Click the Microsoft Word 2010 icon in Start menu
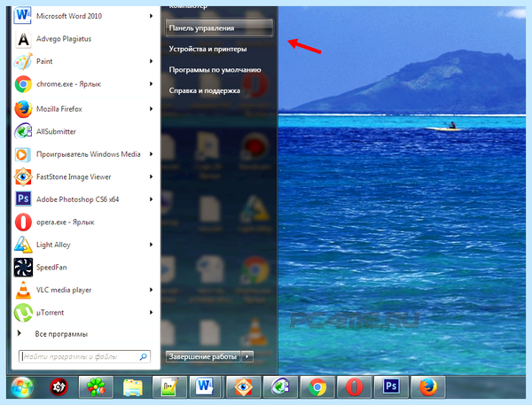532x405 pixels. coord(23,16)
